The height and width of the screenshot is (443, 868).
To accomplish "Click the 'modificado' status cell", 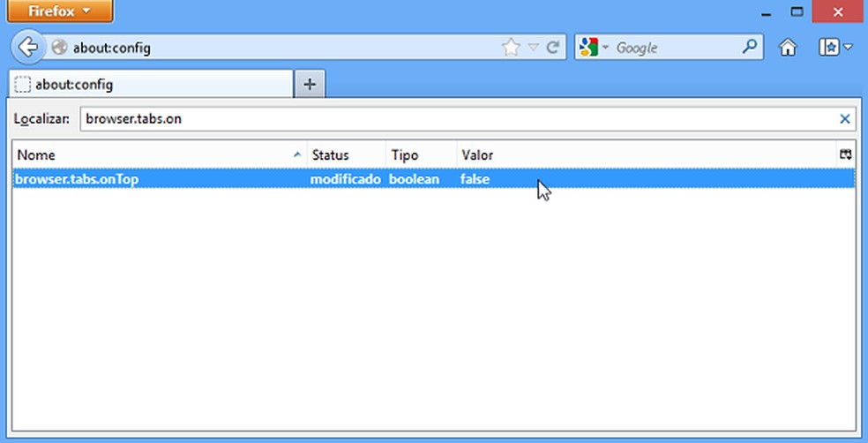I will [346, 179].
